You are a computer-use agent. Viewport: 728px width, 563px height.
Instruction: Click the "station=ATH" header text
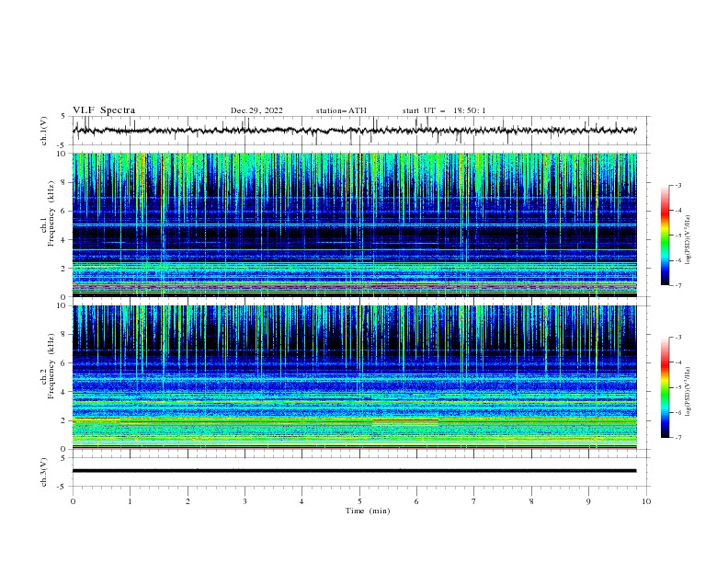341,110
